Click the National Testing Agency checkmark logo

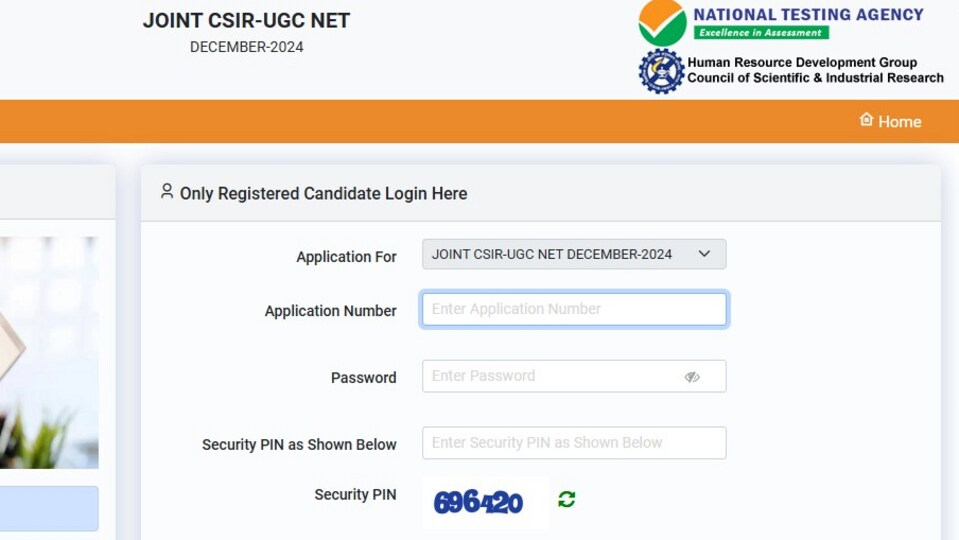pyautogui.click(x=662, y=23)
